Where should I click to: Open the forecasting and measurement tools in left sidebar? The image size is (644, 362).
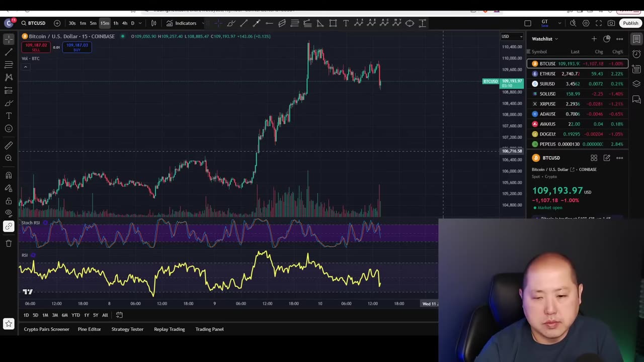pyautogui.click(x=9, y=90)
